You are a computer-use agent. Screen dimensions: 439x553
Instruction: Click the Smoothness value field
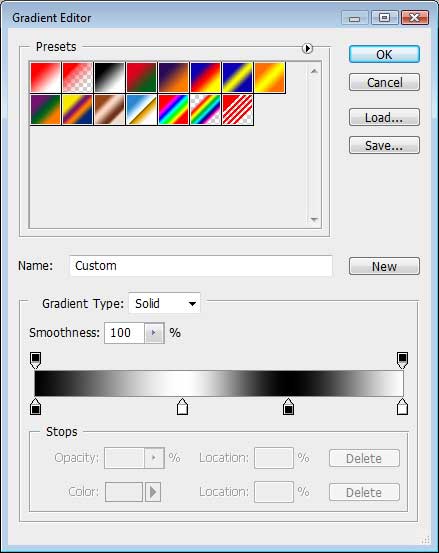coord(124,333)
